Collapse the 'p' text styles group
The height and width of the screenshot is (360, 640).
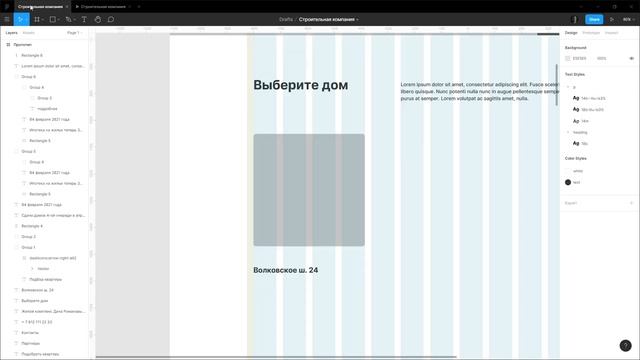(568, 87)
